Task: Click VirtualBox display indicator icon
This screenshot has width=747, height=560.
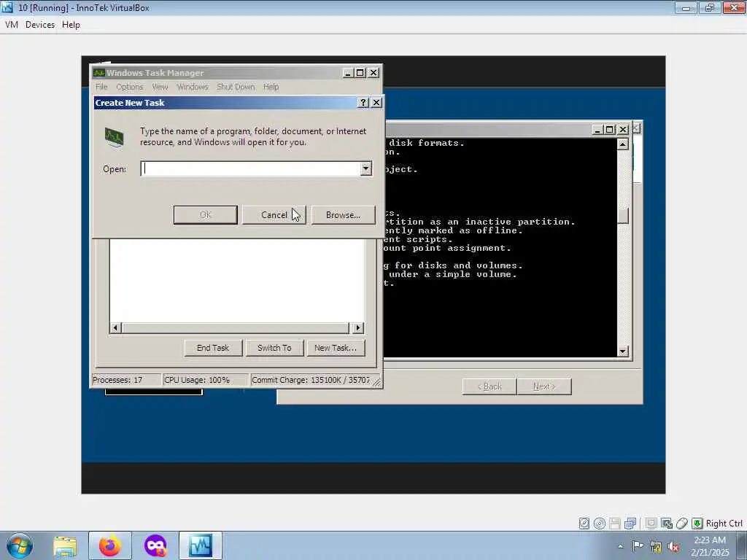Action: (x=667, y=524)
